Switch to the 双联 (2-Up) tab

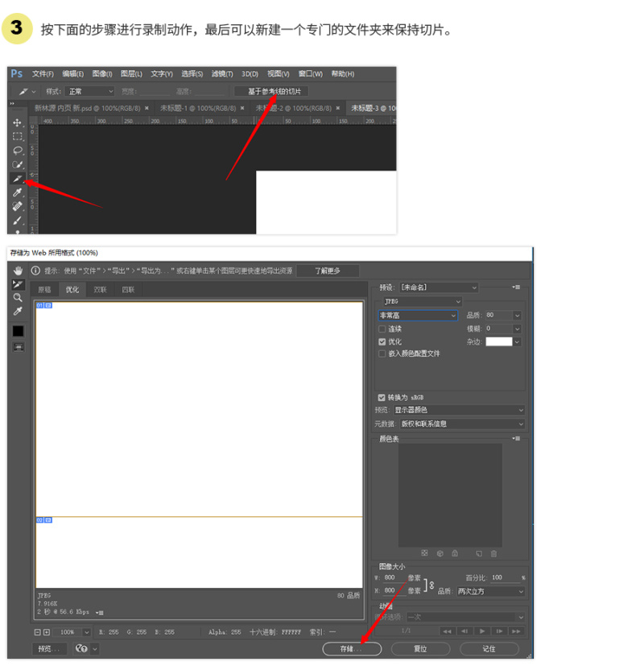pyautogui.click(x=100, y=289)
